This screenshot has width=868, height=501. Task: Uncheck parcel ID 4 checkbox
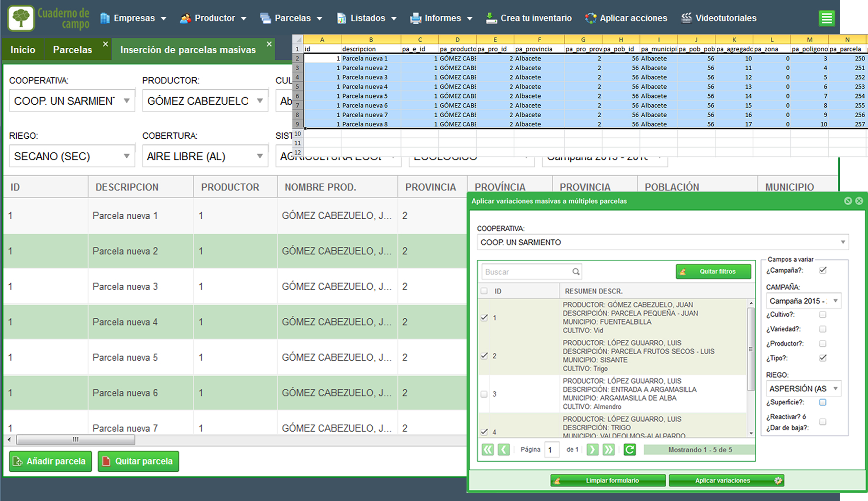484,432
